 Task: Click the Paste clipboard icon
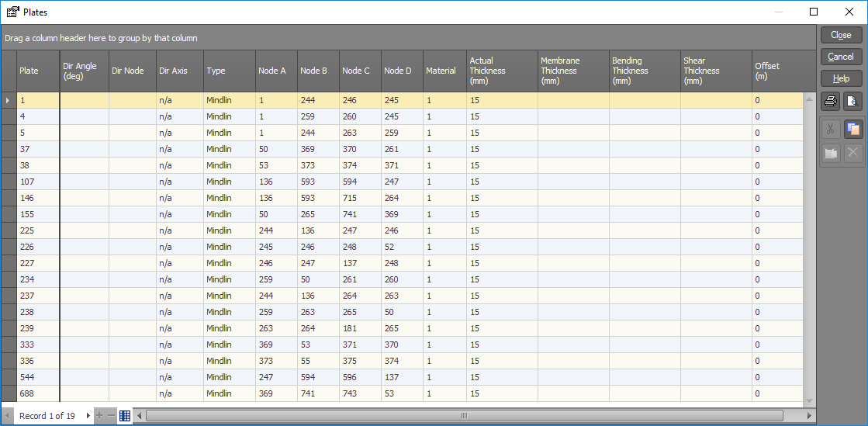coord(830,154)
